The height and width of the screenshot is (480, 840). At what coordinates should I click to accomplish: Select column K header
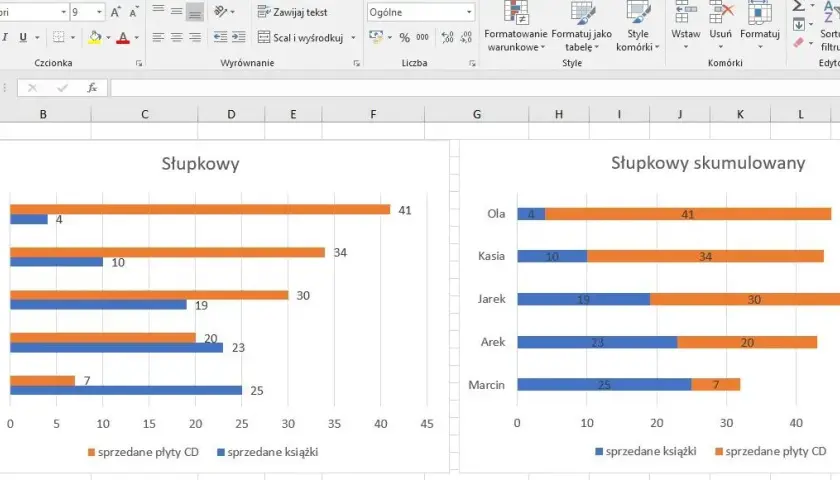coord(740,114)
